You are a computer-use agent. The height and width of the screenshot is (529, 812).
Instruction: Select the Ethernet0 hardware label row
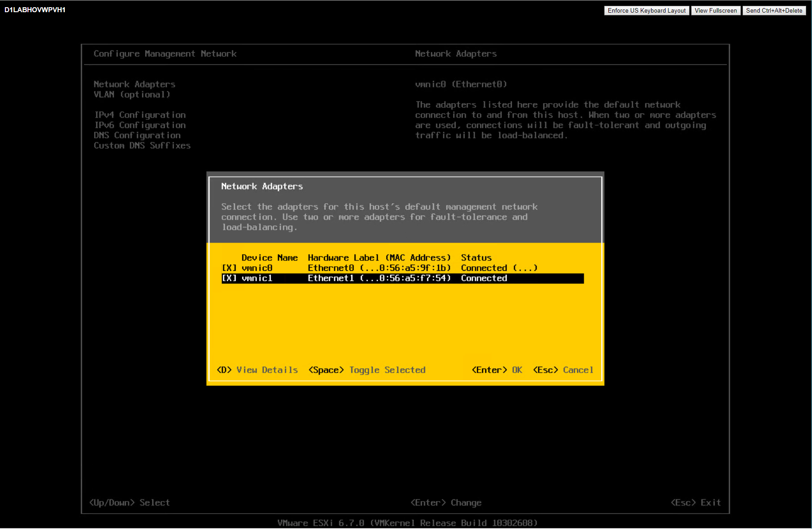pos(379,268)
